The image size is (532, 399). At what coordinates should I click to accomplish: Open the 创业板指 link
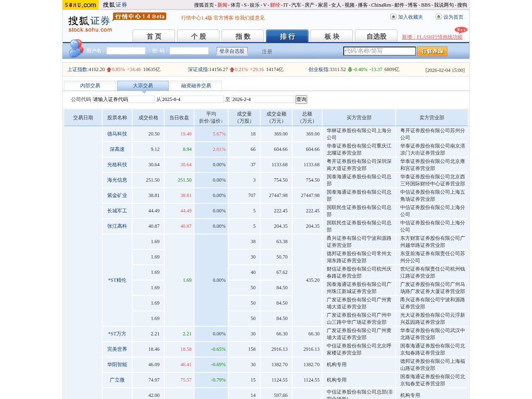(318, 69)
